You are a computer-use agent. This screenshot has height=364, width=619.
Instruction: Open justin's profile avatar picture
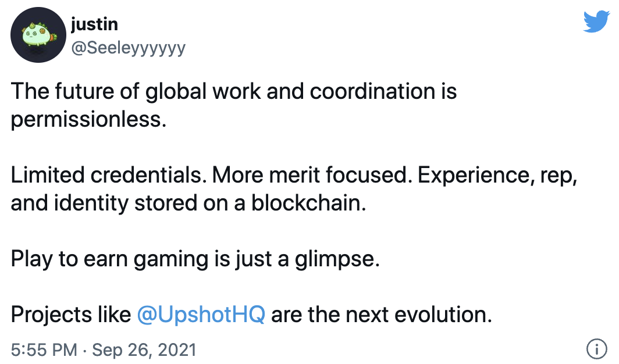37,36
